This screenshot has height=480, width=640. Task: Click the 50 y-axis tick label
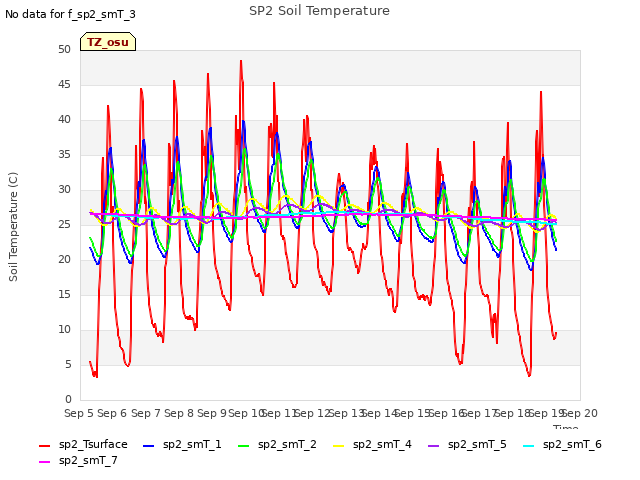pos(64,49)
